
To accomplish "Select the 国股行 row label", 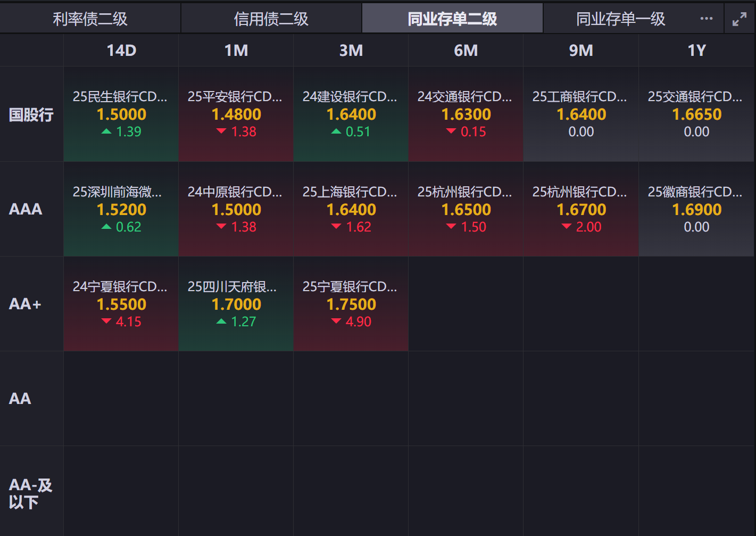I will [31, 114].
